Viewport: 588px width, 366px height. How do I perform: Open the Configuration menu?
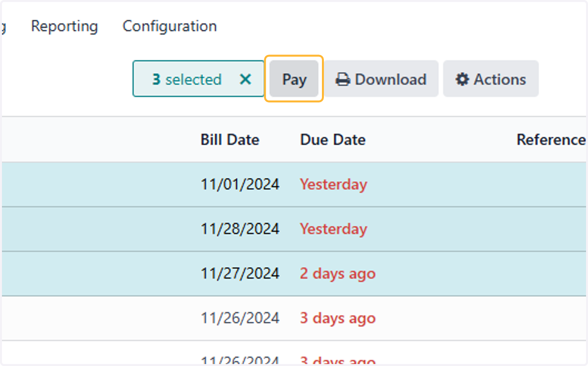170,26
